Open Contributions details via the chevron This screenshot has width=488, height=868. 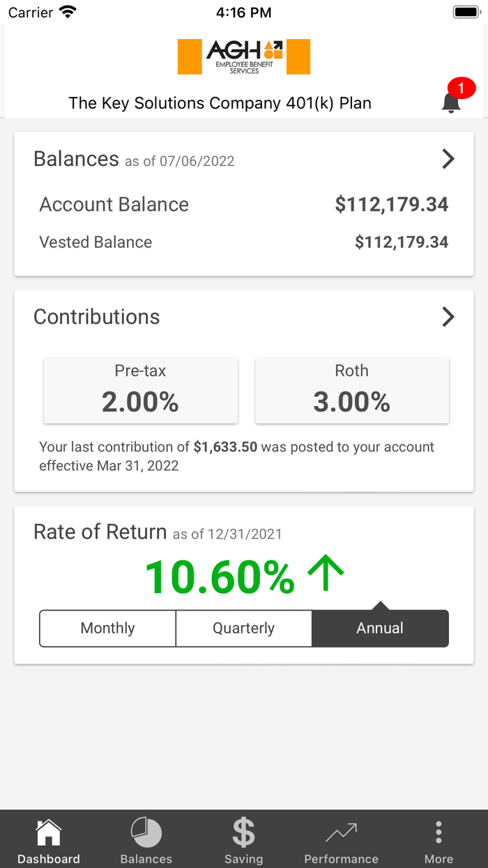[x=448, y=317]
